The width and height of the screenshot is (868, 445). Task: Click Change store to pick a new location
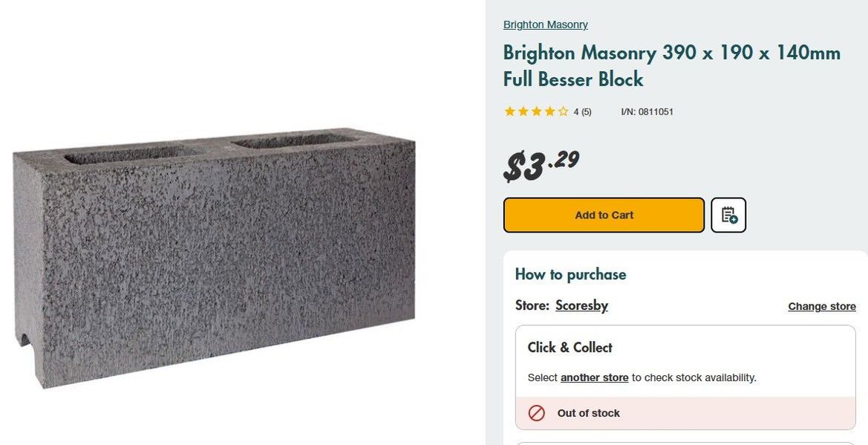(821, 306)
